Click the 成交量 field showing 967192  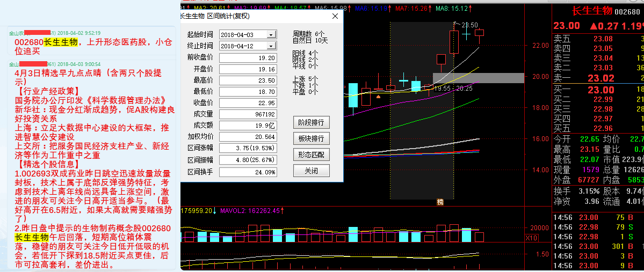248,114
